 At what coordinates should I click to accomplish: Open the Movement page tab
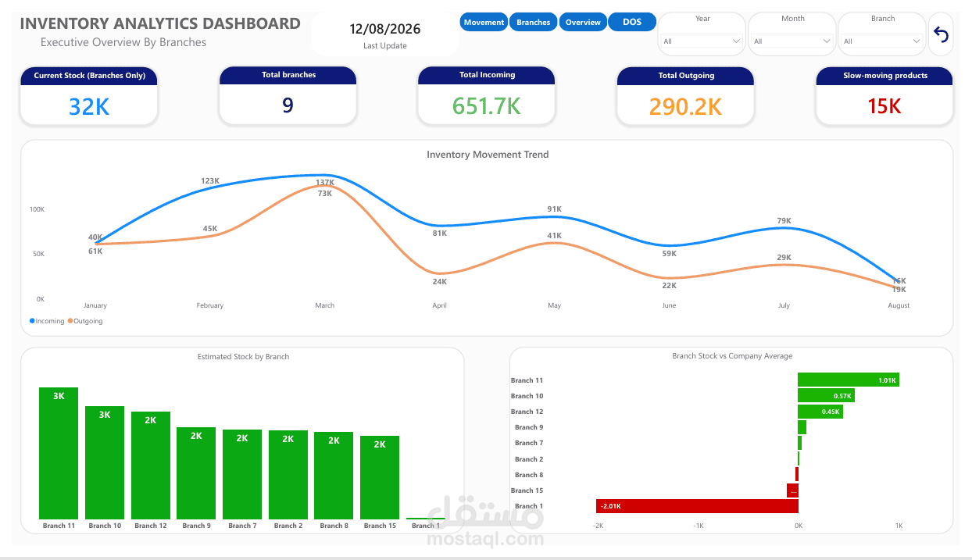coord(484,22)
